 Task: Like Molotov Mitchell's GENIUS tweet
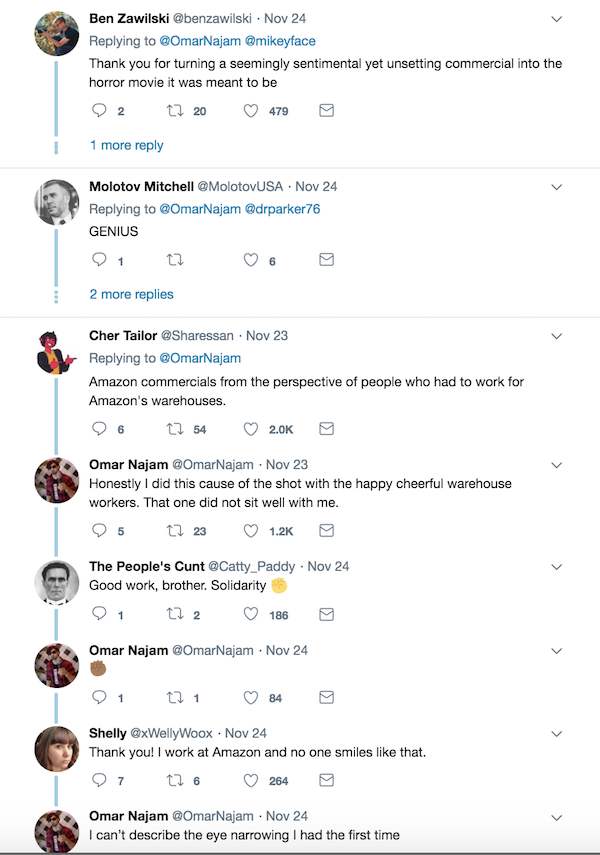[252, 260]
